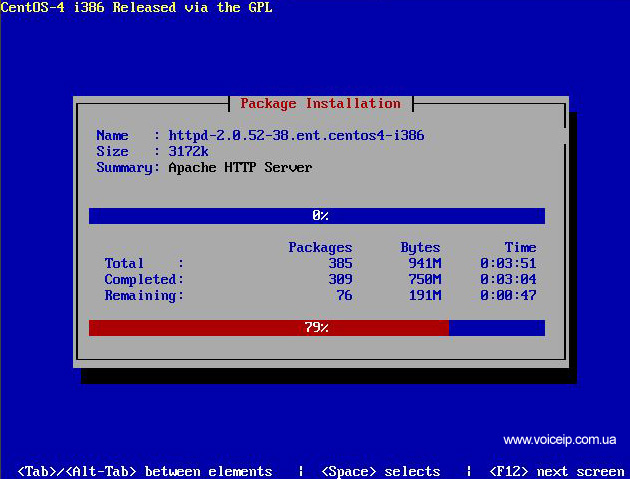Click completed packages value 309
The width and height of the screenshot is (630, 479).
(x=340, y=279)
